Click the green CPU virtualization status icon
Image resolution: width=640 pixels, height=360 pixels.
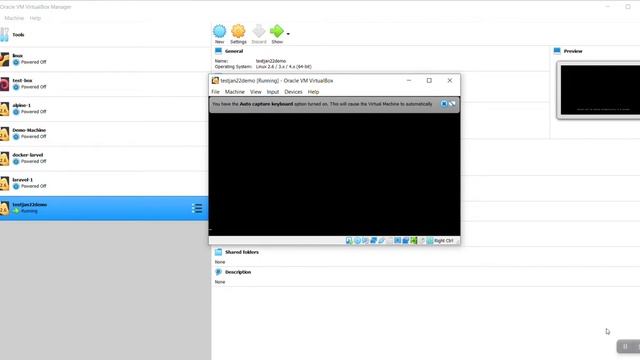tap(413, 241)
